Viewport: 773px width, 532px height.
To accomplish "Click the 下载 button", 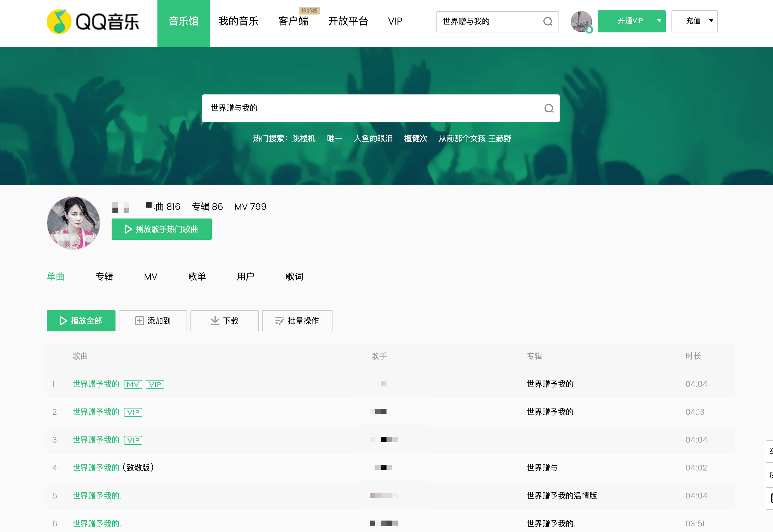I will 224,321.
